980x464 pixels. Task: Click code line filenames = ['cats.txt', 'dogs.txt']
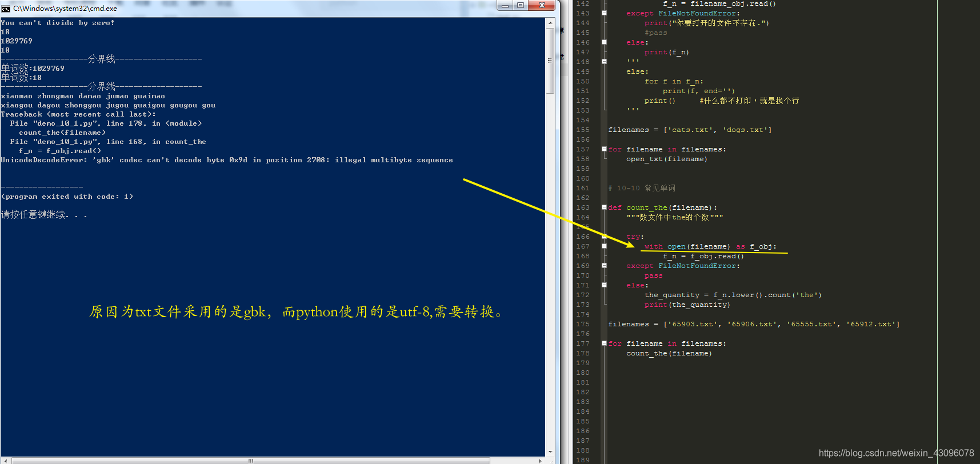click(690, 130)
